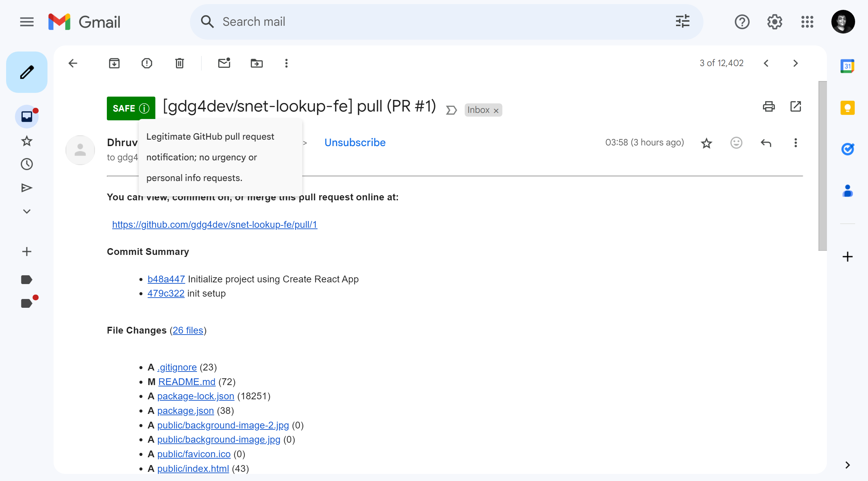
Task: Open the message's three-dot options menu
Action: 795,143
